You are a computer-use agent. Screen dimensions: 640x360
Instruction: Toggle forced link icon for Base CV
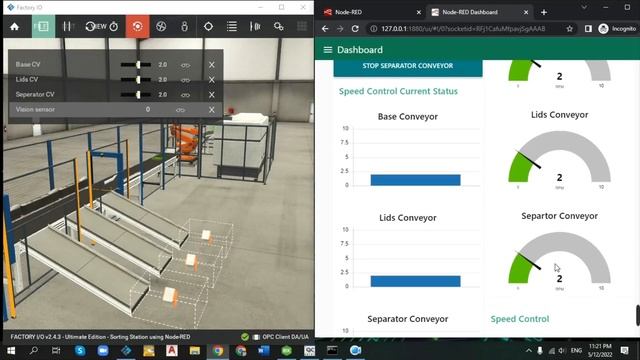185,65
